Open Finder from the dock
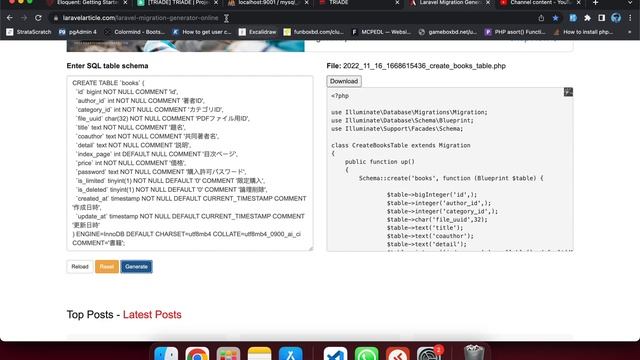The width and height of the screenshot is (640, 360). pyautogui.click(x=166, y=354)
